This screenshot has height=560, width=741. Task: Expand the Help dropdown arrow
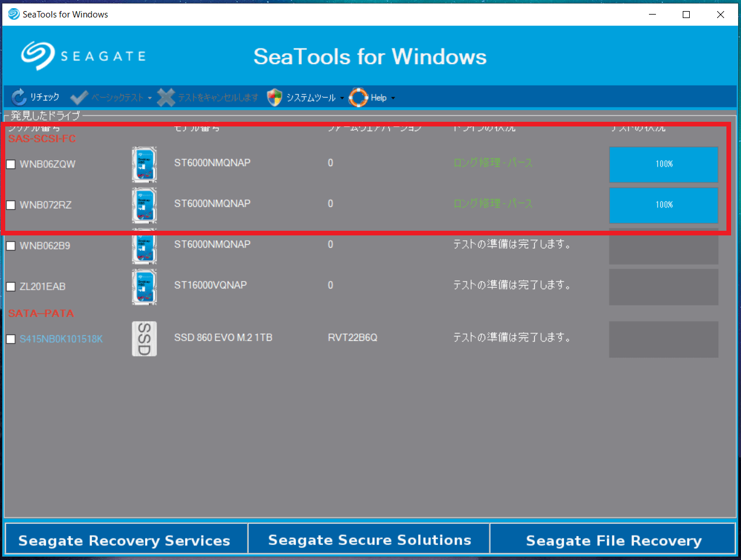(x=393, y=98)
